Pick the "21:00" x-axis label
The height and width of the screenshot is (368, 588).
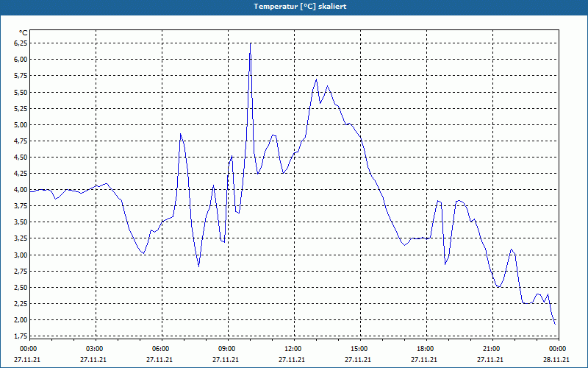(492, 349)
